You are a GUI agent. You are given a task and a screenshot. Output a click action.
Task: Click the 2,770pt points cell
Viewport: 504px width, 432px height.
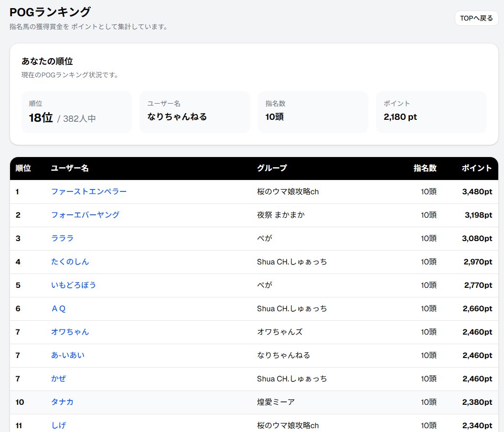478,285
